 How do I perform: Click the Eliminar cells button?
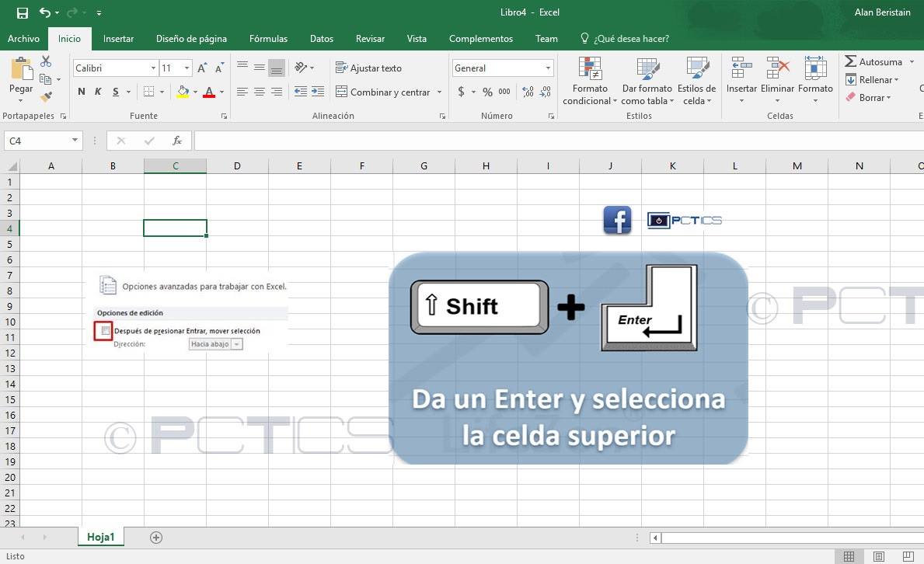coord(777,79)
